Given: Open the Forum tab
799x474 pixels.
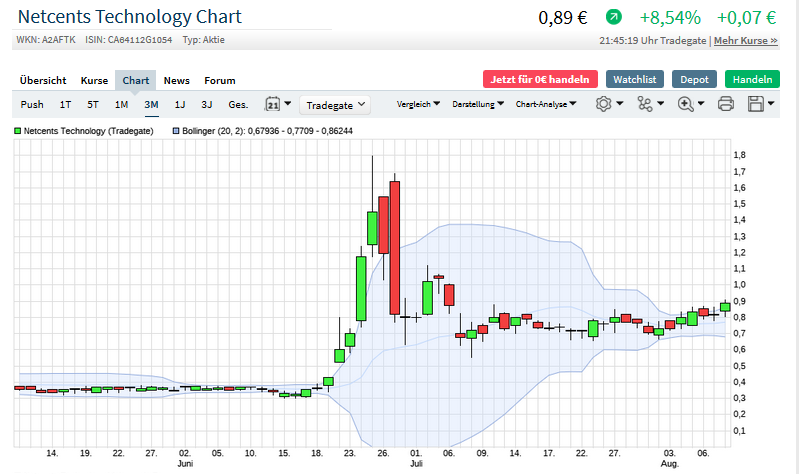Looking at the screenshot, I should click(x=220, y=81).
